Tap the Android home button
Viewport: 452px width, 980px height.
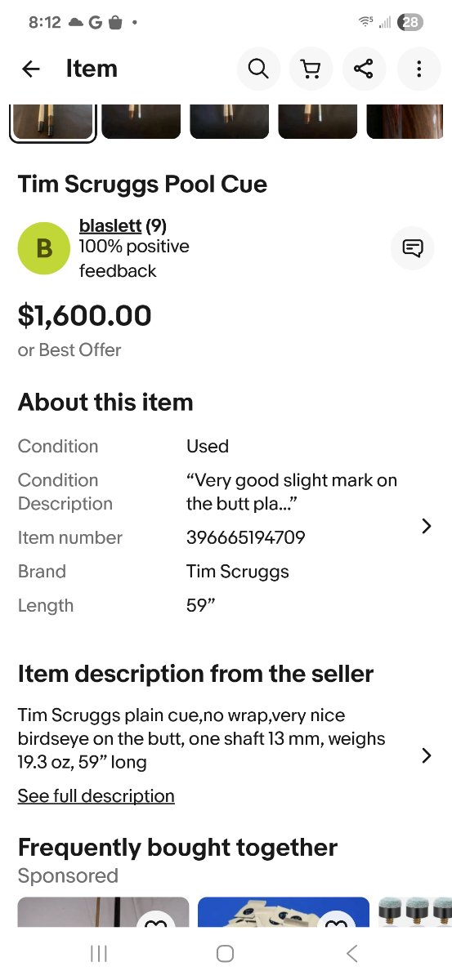point(226,953)
